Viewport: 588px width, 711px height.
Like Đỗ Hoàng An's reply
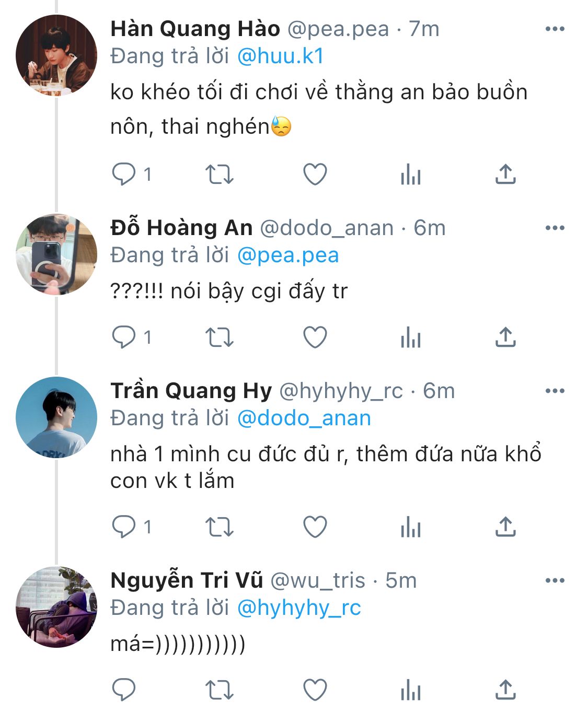pos(315,337)
